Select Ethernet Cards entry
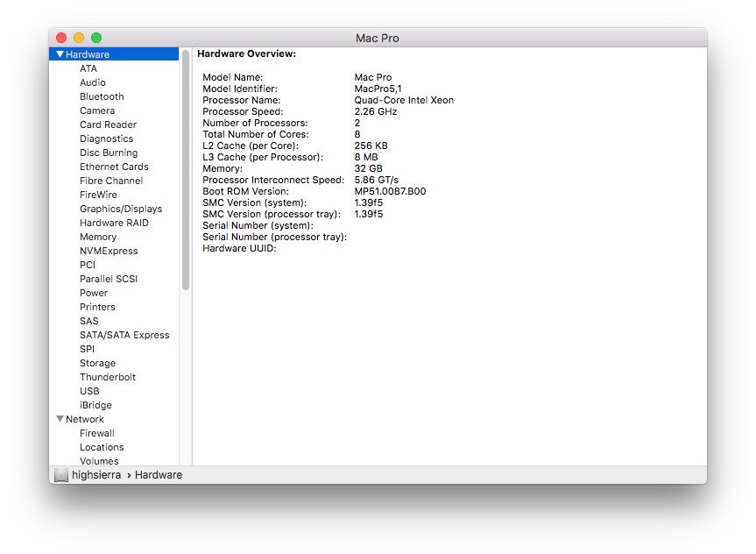 click(x=114, y=167)
